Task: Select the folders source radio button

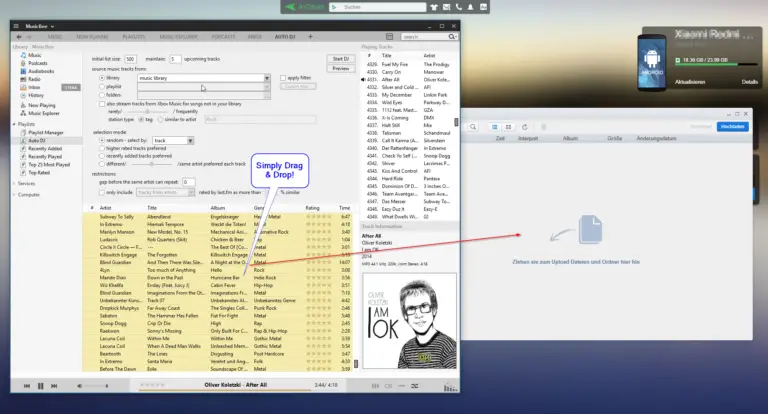Action: (102, 95)
